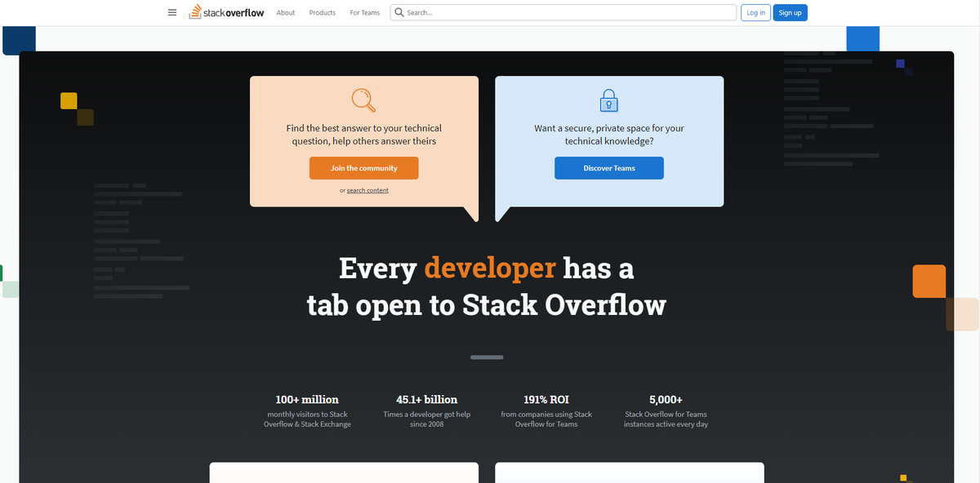
Task: Click the magnifying glass illustration in the orange card
Action: [363, 98]
